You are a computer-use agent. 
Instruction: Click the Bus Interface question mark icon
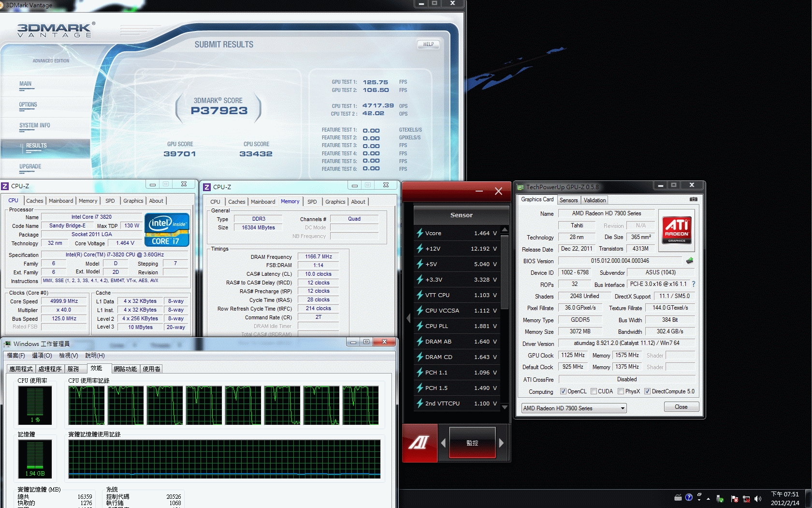coord(694,284)
